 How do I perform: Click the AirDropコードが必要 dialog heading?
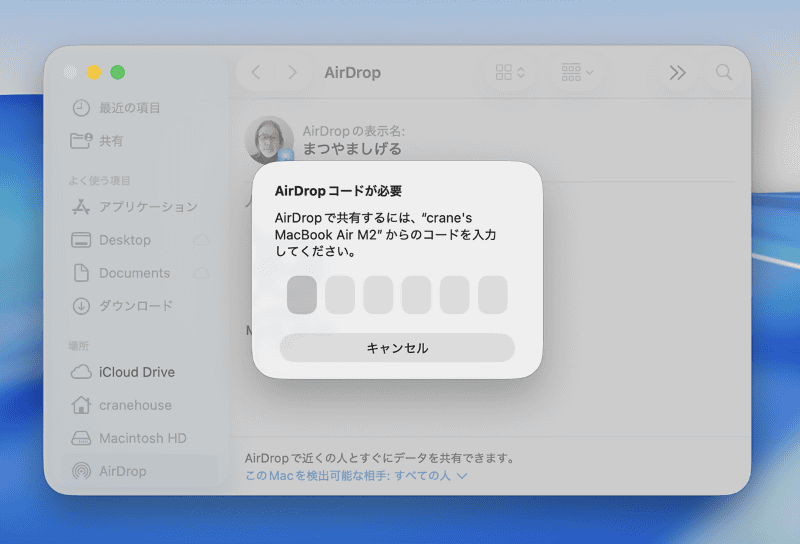point(338,191)
